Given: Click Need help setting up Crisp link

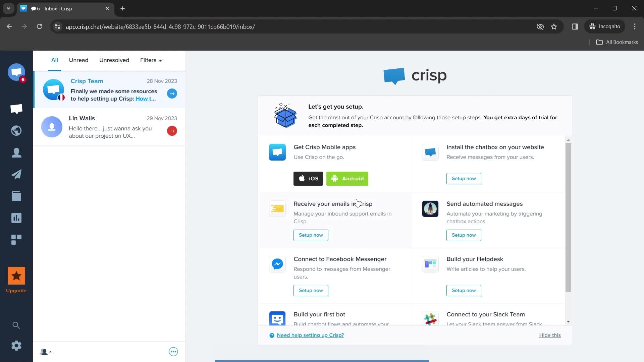Looking at the screenshot, I should tap(310, 335).
